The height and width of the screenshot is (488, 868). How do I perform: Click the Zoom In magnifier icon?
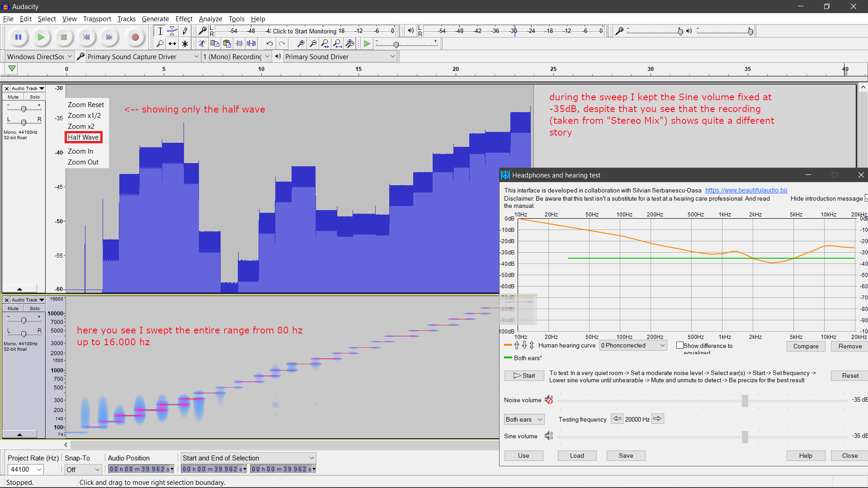[x=301, y=44]
